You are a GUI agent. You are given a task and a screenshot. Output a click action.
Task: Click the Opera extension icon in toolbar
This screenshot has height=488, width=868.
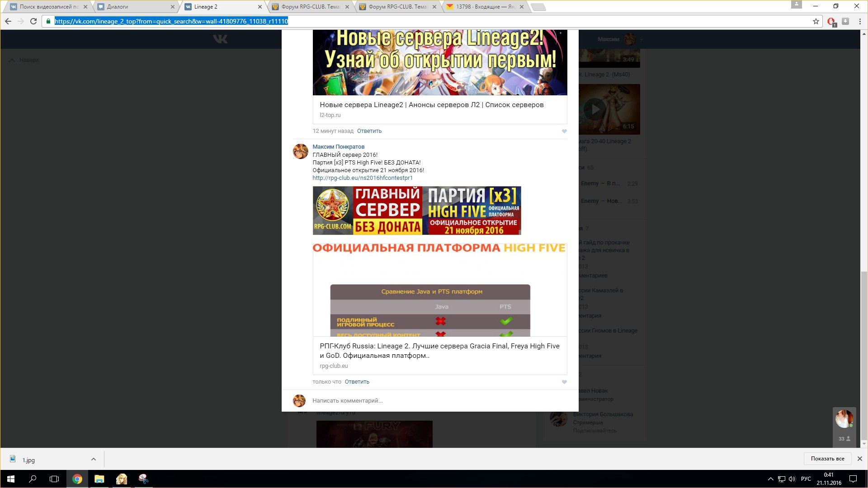click(x=831, y=21)
